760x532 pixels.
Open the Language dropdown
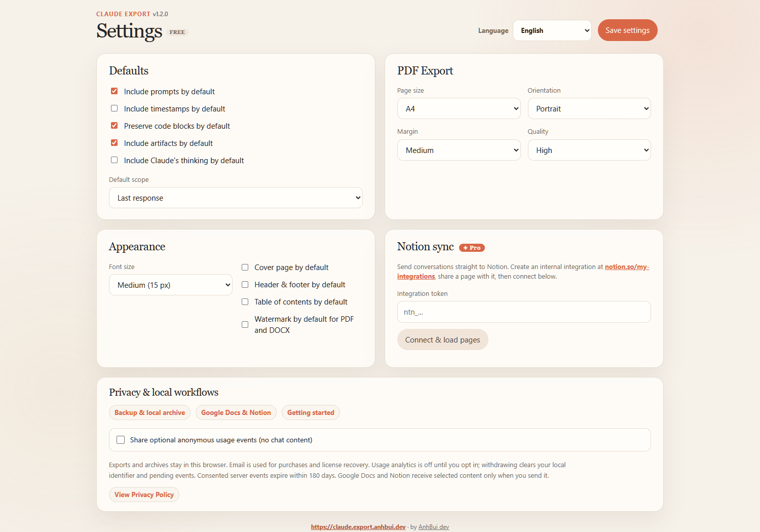[552, 30]
